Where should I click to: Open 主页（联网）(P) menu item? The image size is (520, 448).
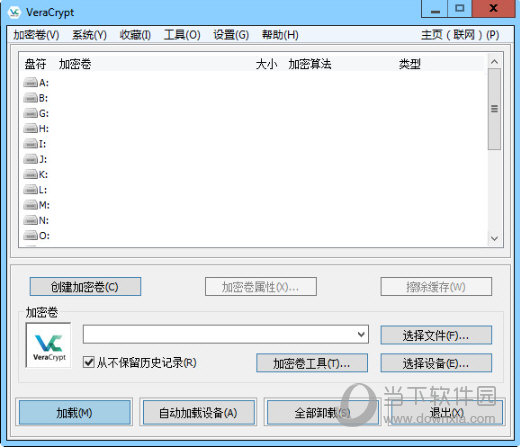pos(460,35)
